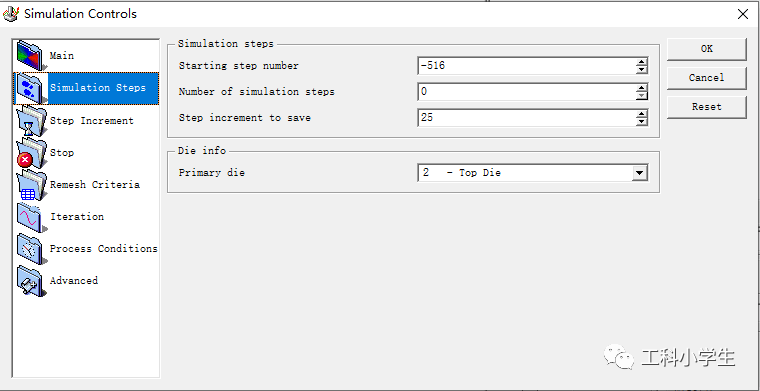Click the Main category folder icon
Image resolution: width=760 pixels, height=391 pixels.
click(32, 56)
